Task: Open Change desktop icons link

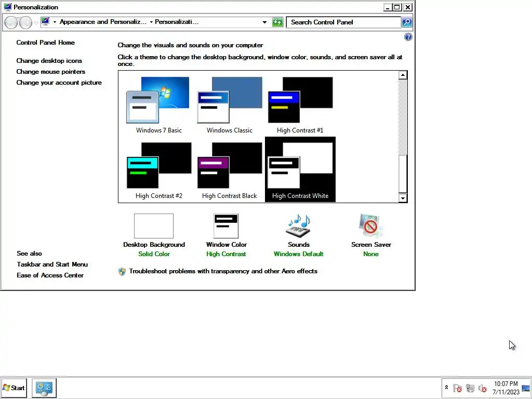Action: click(x=49, y=61)
